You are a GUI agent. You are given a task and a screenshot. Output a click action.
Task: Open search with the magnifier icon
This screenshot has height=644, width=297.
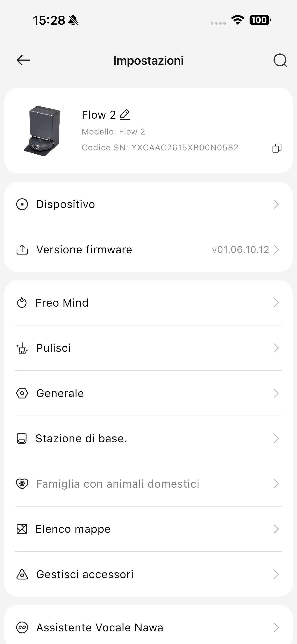[280, 60]
